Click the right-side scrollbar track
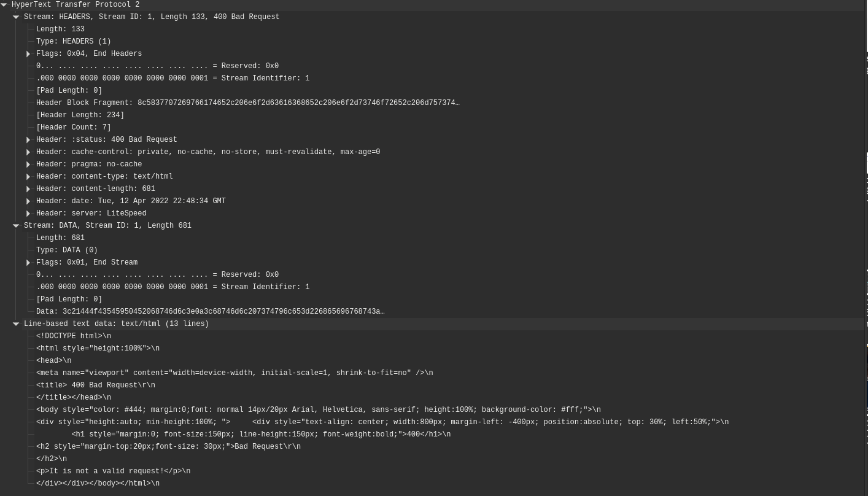Screen dimensions: 868x496 [x=866, y=246]
